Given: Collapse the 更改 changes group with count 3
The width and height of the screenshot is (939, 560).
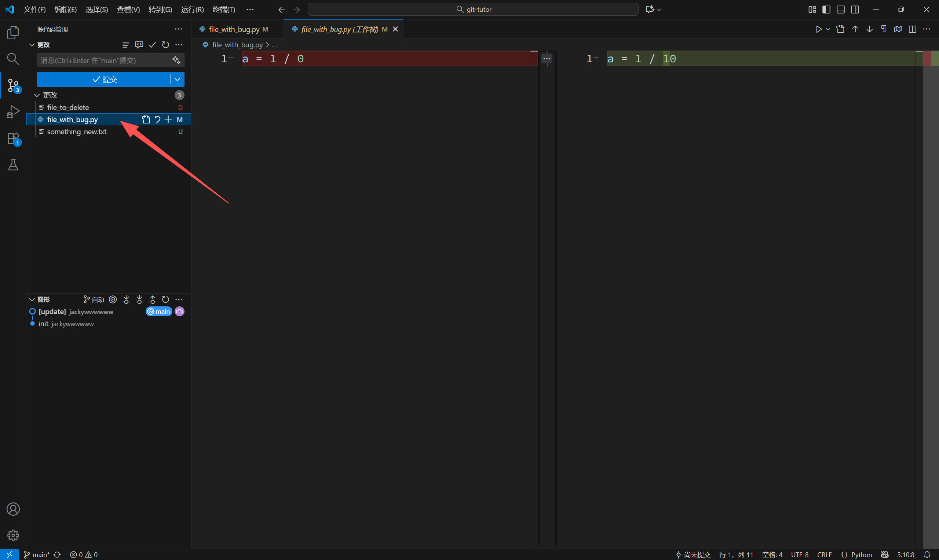Looking at the screenshot, I should pyautogui.click(x=37, y=96).
